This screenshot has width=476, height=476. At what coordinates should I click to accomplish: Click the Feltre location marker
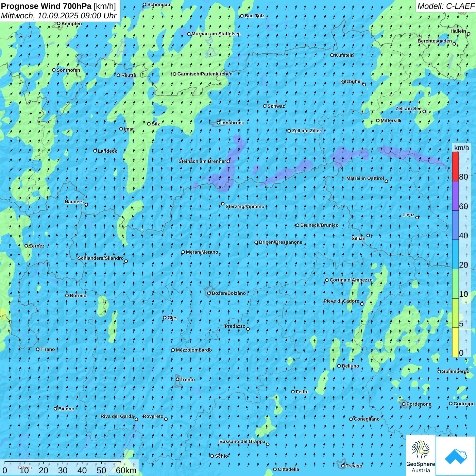(x=293, y=392)
